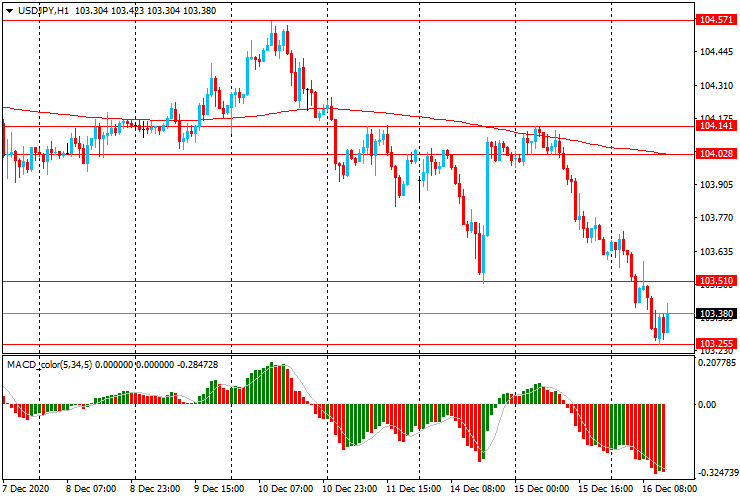Click the 8 Dec 07:00 time axis label
The height and width of the screenshot is (500, 740).
[x=91, y=488]
